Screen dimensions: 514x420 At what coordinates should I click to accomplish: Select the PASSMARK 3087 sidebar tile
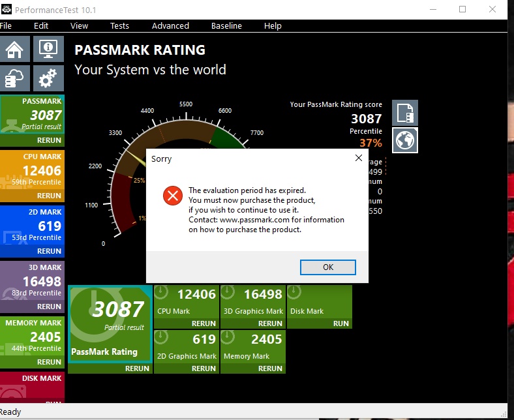pos(32,114)
